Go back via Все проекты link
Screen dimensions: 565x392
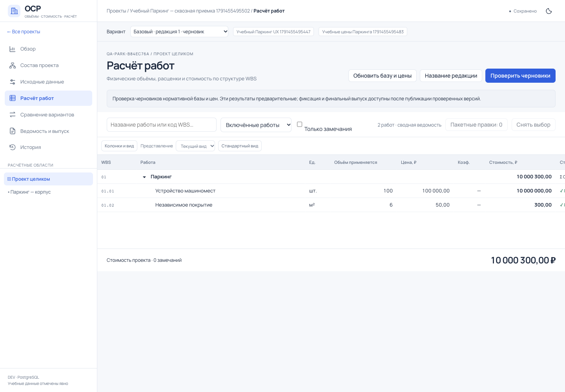click(x=24, y=32)
